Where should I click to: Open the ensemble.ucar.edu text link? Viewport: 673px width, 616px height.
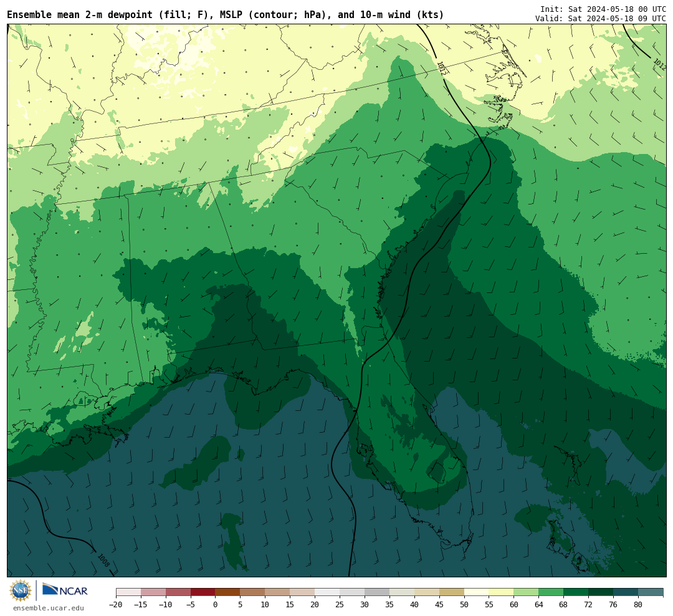49,608
